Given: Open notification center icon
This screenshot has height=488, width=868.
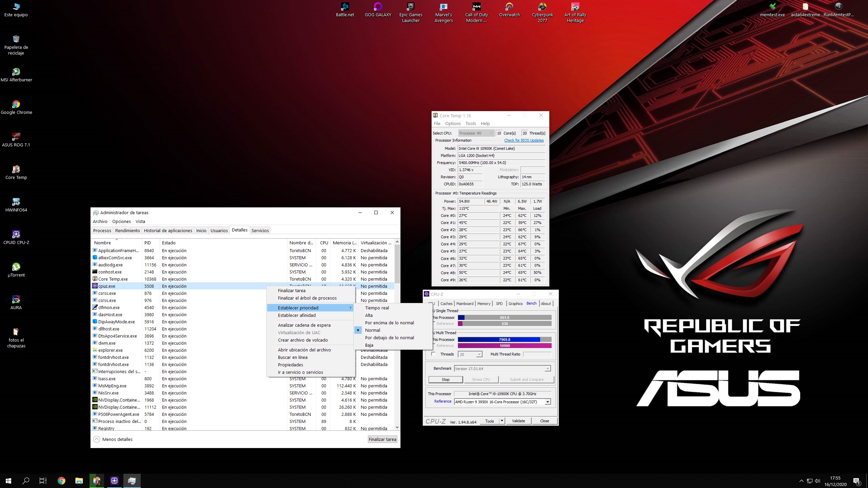Looking at the screenshot, I should [x=857, y=481].
